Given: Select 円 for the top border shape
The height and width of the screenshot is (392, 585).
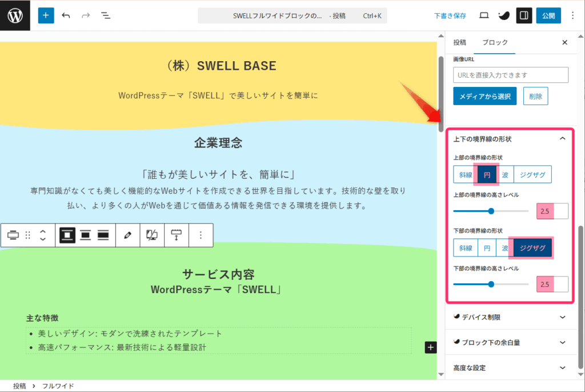Looking at the screenshot, I should tap(487, 175).
